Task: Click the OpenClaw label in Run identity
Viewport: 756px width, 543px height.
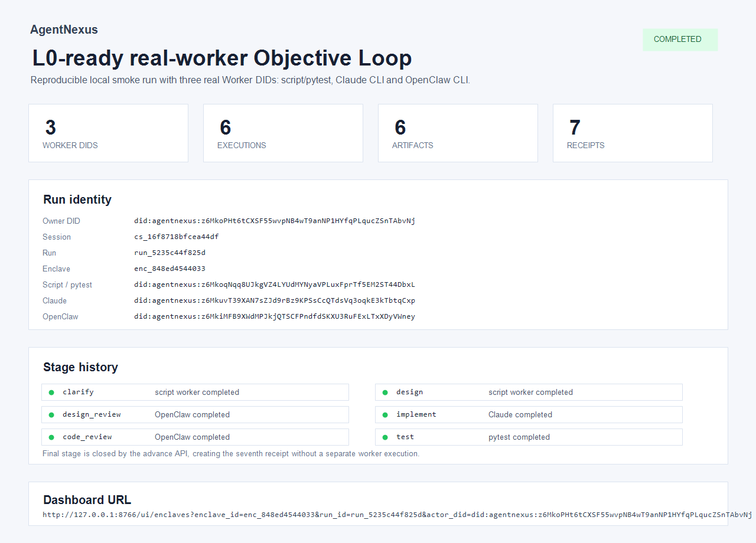Action: [60, 317]
